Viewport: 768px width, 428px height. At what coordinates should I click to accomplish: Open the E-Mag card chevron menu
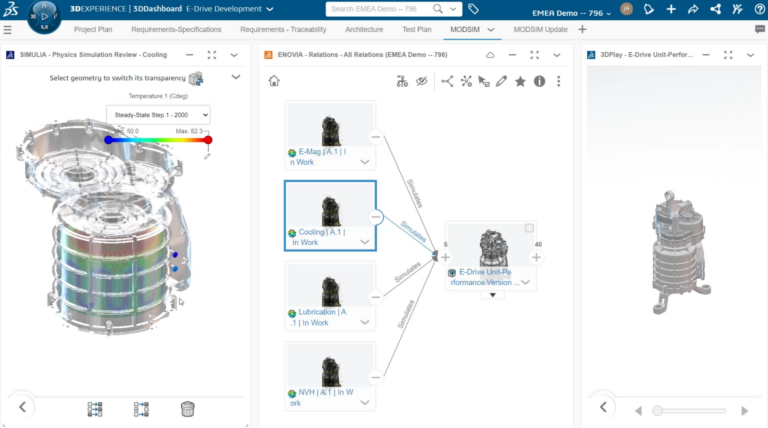tap(364, 162)
